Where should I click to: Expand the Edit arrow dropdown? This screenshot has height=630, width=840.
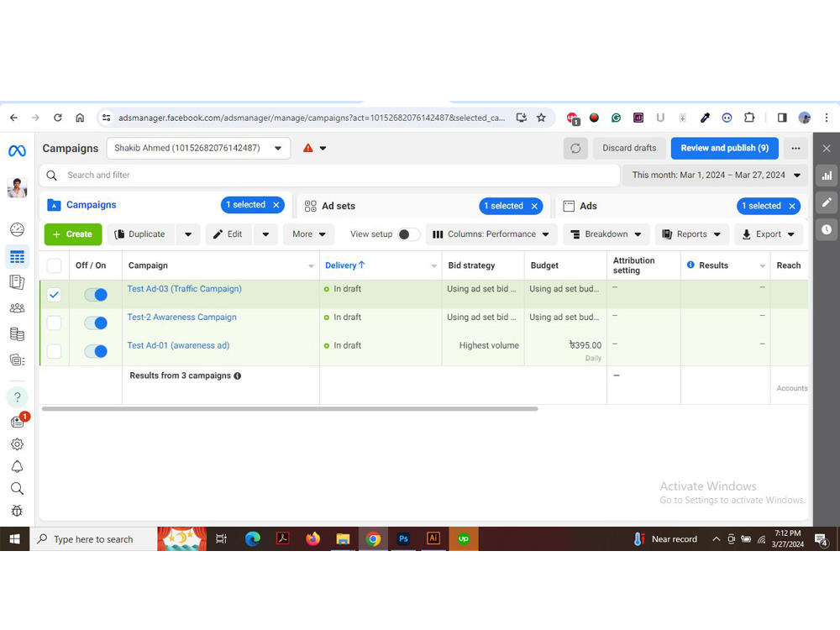(x=265, y=234)
